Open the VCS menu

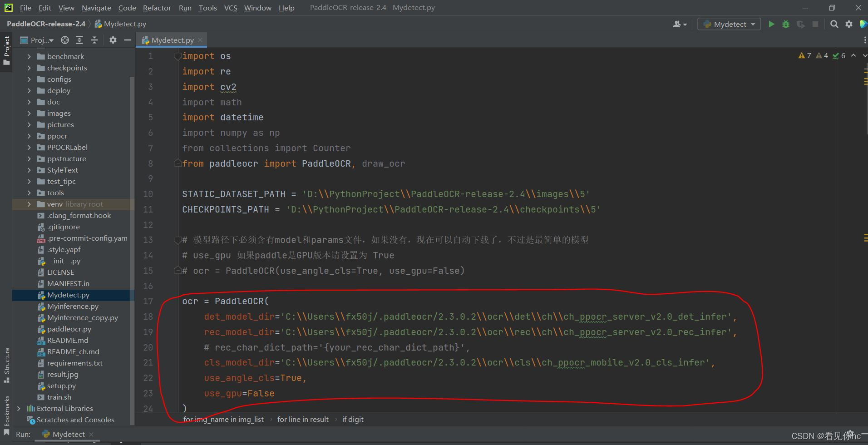point(231,8)
